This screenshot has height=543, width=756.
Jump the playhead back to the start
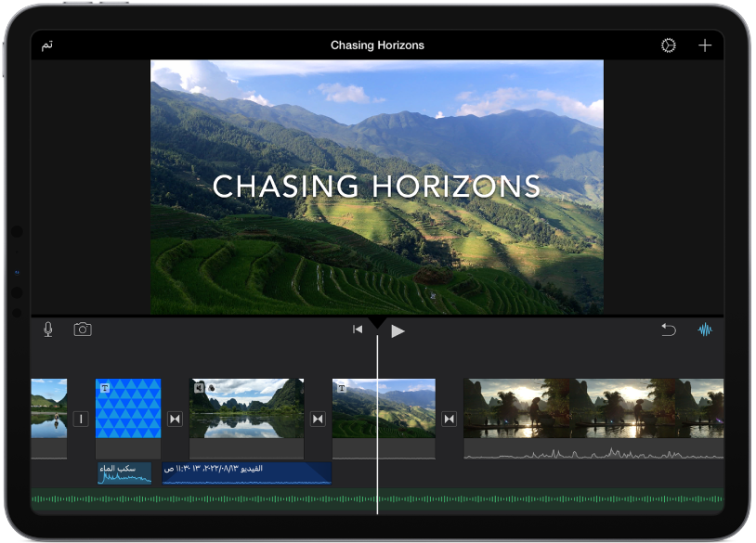click(358, 330)
